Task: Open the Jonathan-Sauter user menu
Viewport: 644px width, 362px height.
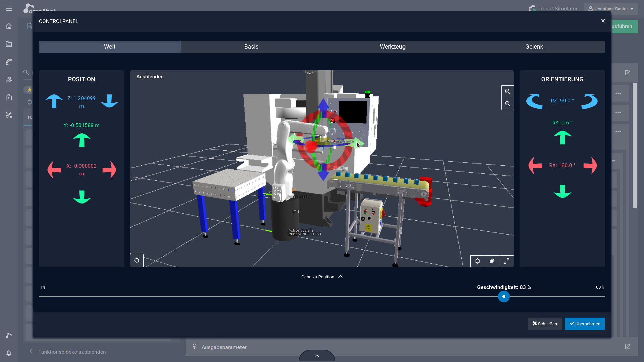Action: [x=610, y=9]
